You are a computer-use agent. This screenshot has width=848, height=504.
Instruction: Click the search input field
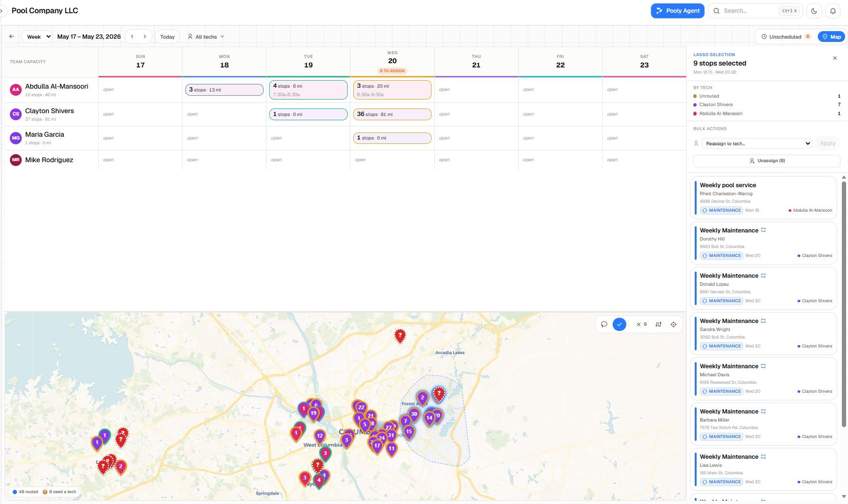tap(755, 11)
